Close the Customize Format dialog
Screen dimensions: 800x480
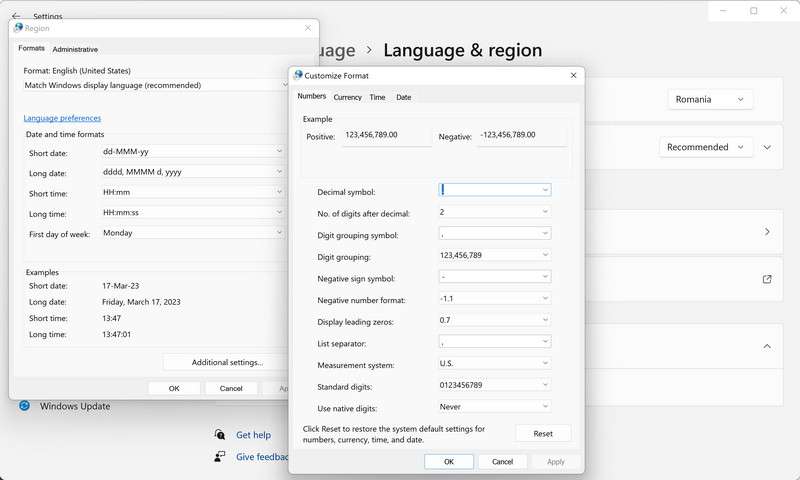pyautogui.click(x=573, y=75)
